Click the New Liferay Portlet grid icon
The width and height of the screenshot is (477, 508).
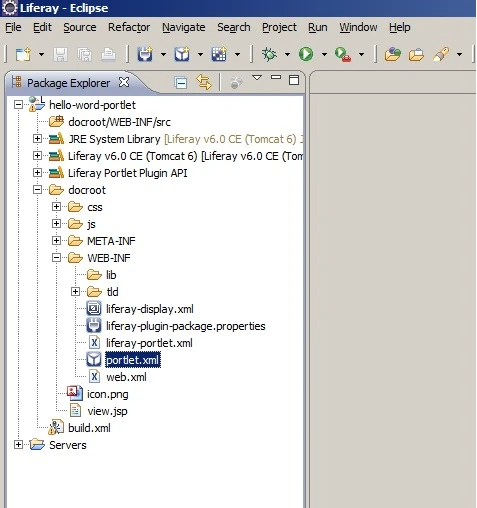(219, 54)
